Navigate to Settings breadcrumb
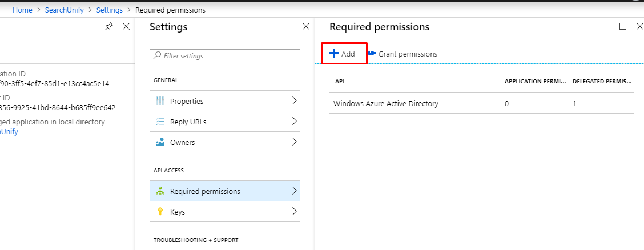644x250 pixels. [x=109, y=10]
